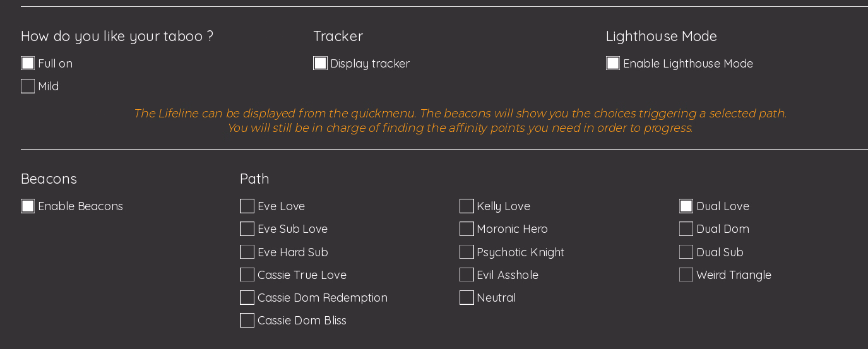
Task: Check the Evil Asshole path
Action: pyautogui.click(x=467, y=275)
